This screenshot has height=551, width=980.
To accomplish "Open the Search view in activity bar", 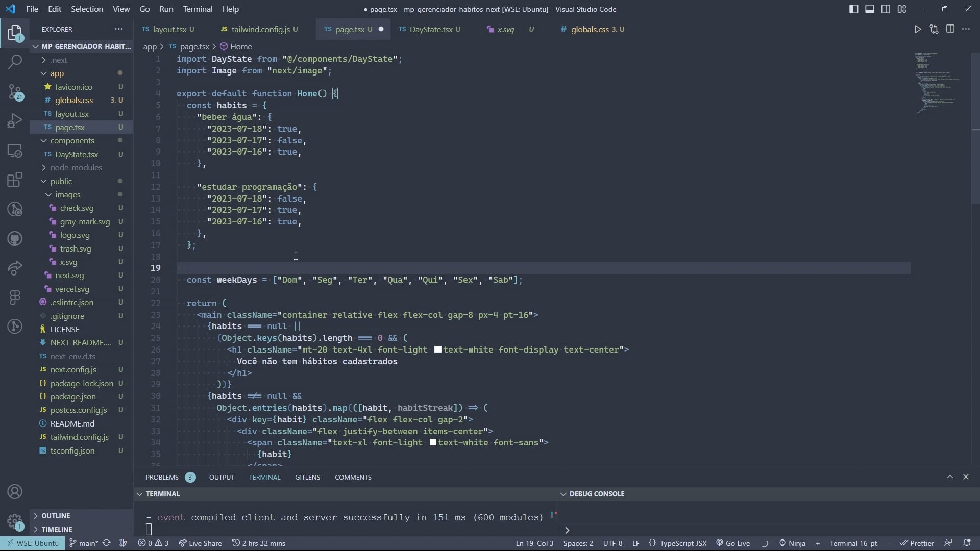I will pos(15,62).
